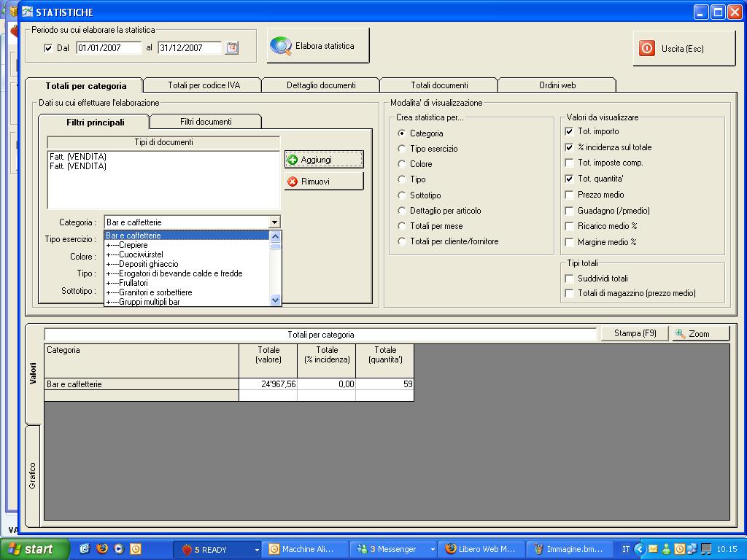747x560 pixels.
Task: Choose Gruppi multipli bar from list
Action: point(187,301)
